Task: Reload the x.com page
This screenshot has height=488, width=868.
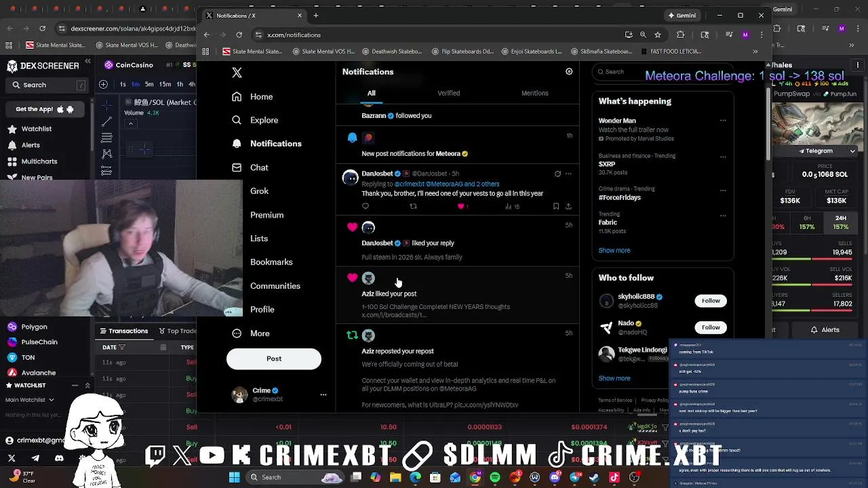Action: tap(239, 35)
